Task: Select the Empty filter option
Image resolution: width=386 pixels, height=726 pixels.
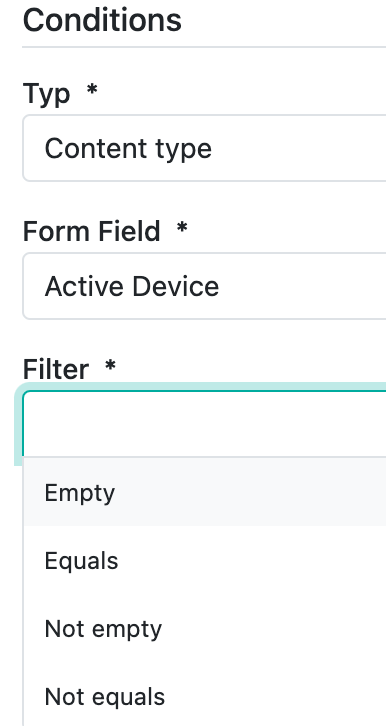Action: 205,492
